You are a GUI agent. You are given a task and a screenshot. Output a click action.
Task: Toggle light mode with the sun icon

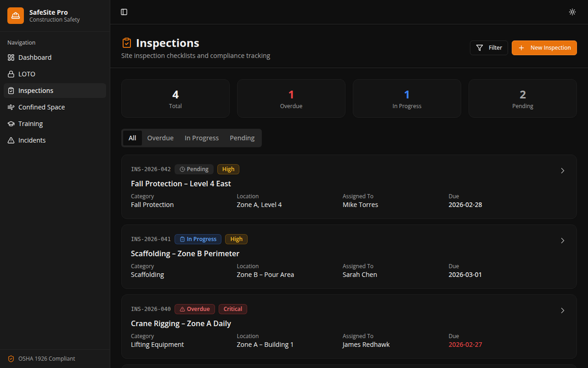coord(572,11)
